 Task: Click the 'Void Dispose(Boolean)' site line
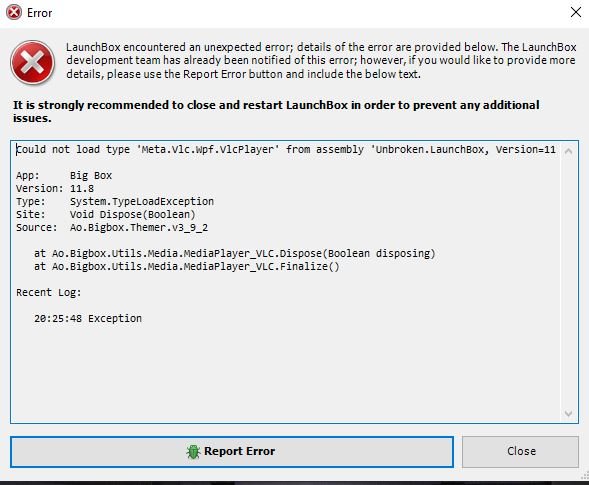(x=106, y=215)
